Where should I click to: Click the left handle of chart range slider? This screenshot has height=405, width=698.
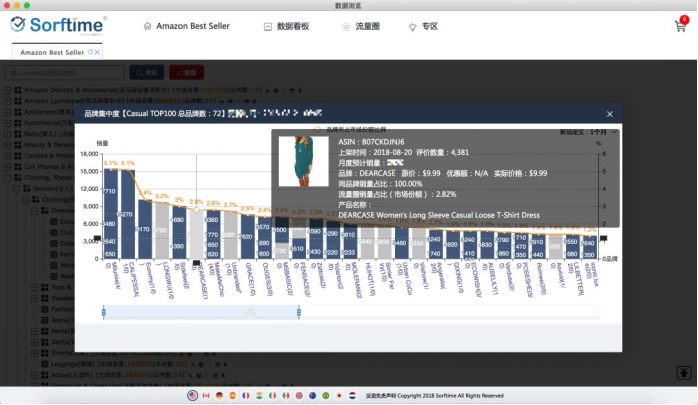point(103,313)
